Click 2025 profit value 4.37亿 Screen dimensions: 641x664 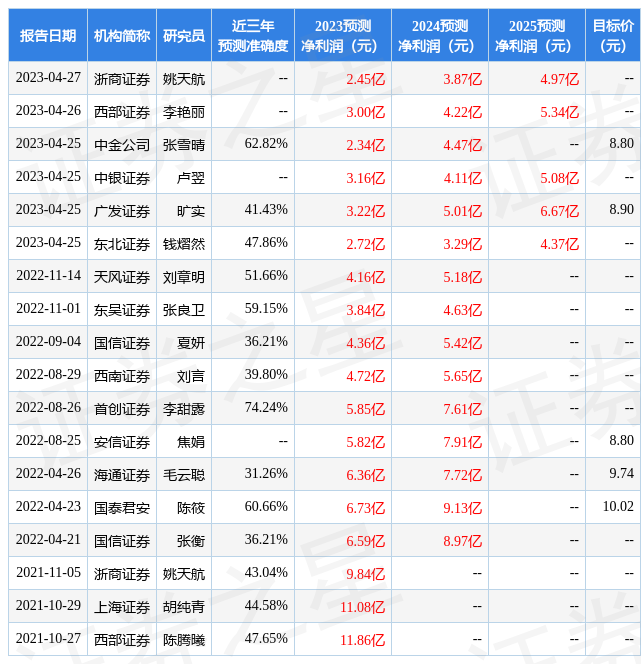[x=559, y=244]
